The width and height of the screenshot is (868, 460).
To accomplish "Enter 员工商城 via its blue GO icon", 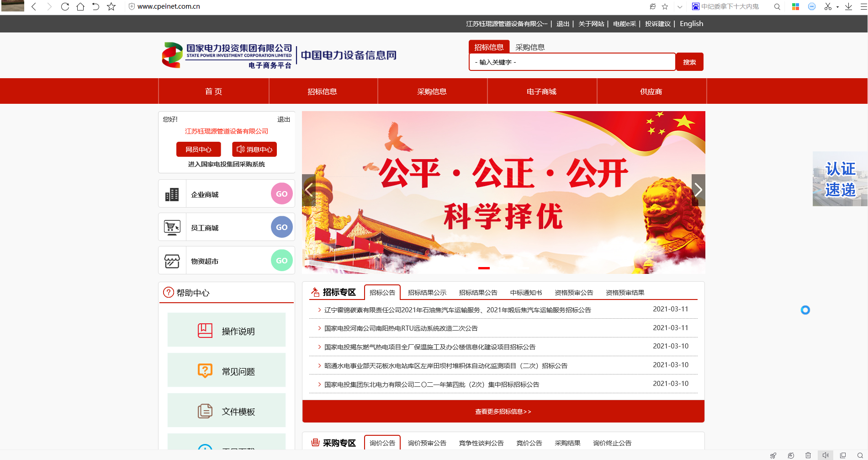I will click(x=281, y=227).
